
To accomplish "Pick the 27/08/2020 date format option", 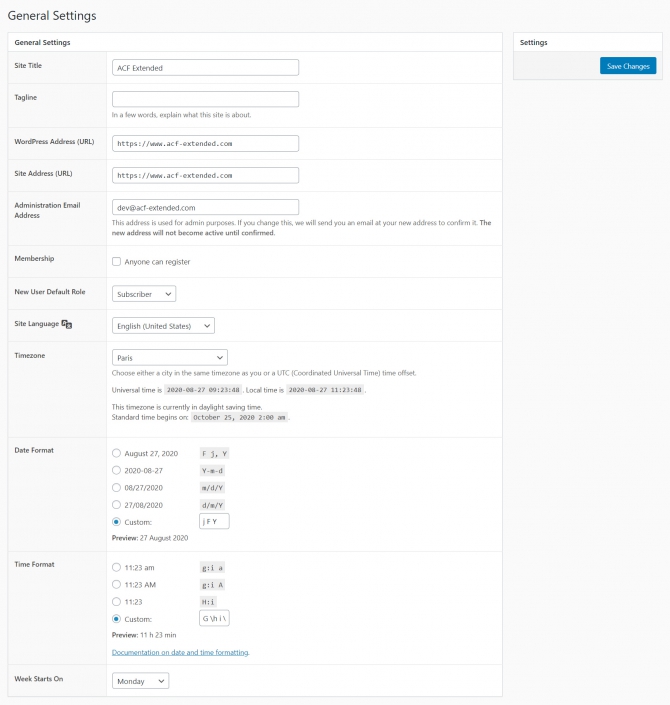I will [117, 504].
